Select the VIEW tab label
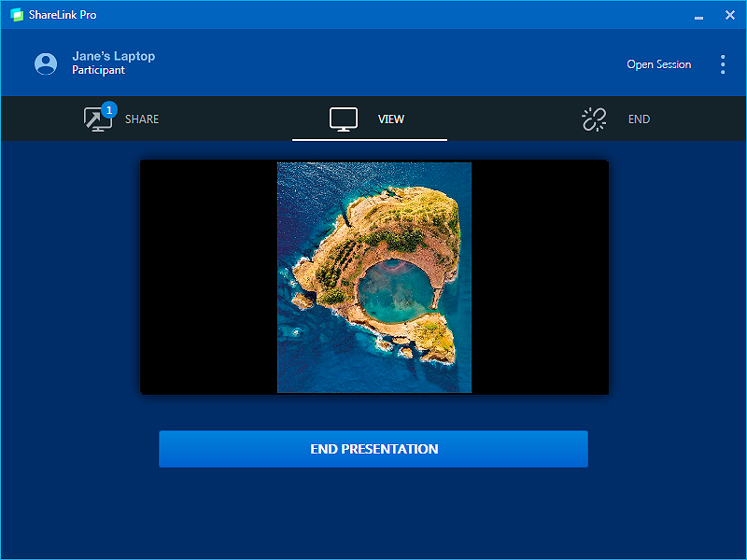The height and width of the screenshot is (560, 747). coord(391,119)
